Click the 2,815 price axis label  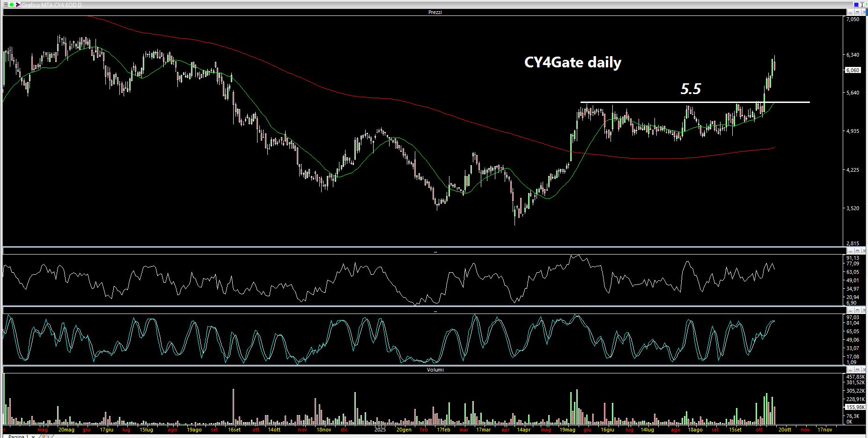(853, 243)
